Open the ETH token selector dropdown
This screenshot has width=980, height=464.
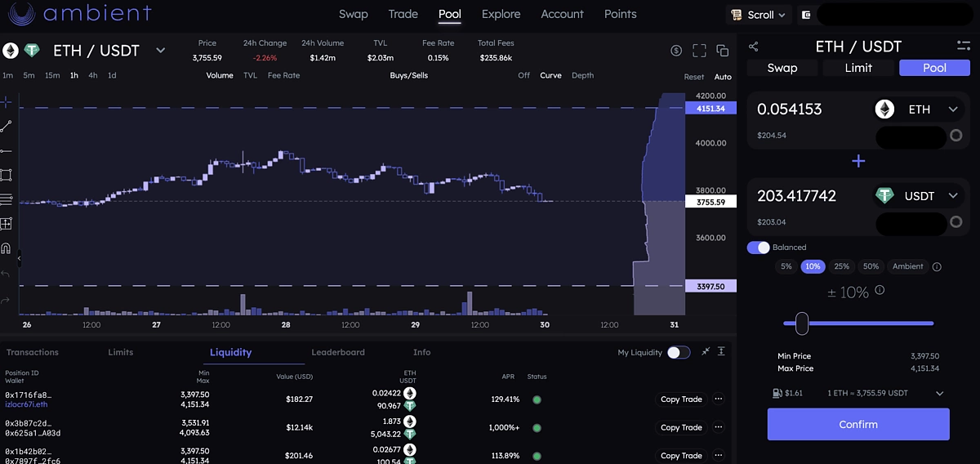(918, 109)
